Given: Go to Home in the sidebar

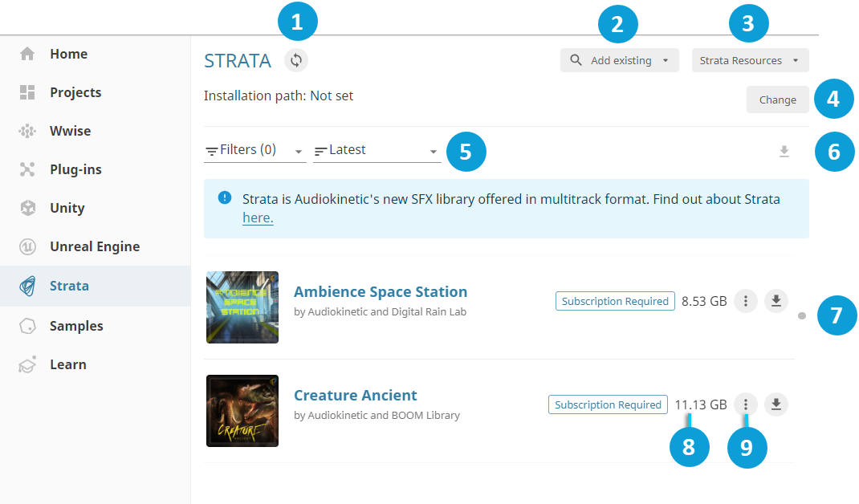Looking at the screenshot, I should coord(68,54).
